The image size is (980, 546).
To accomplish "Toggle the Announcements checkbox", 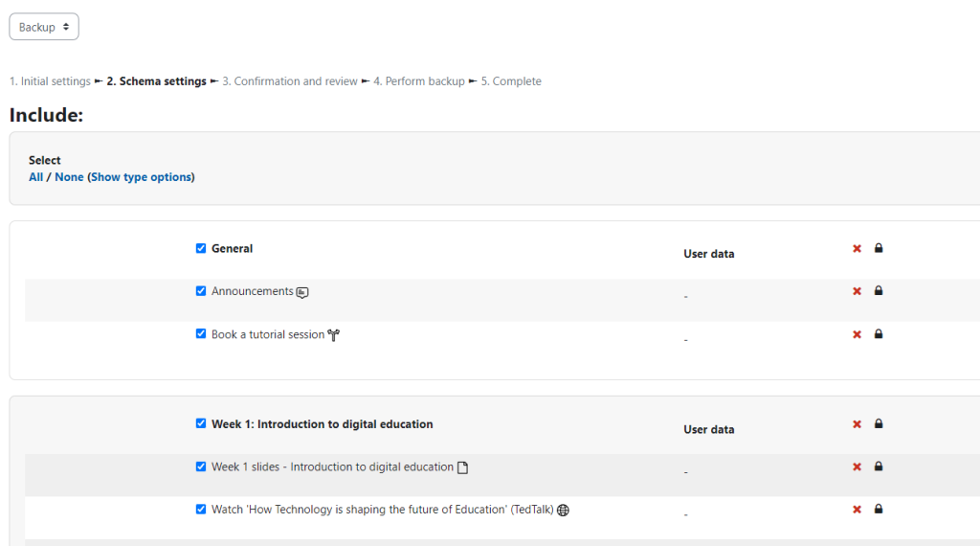I will [x=201, y=291].
